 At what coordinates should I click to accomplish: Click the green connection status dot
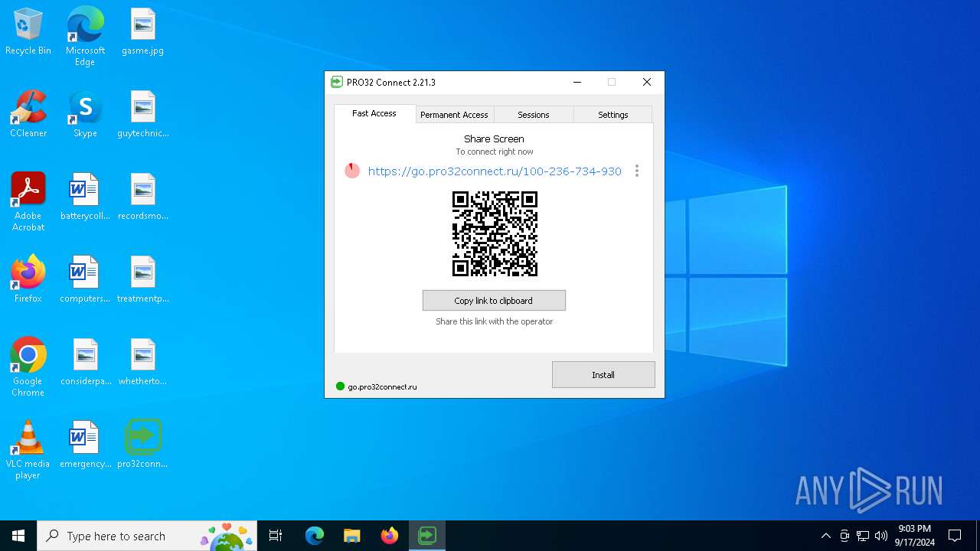(341, 386)
